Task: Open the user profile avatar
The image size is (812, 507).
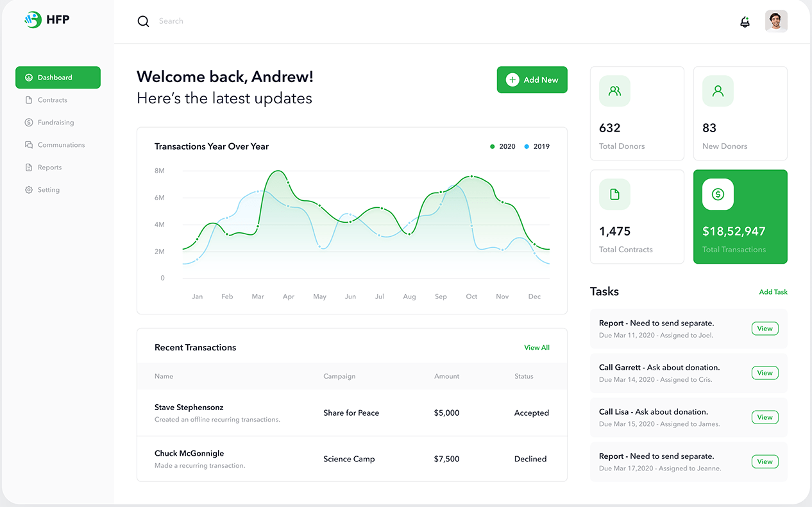Action: [776, 21]
